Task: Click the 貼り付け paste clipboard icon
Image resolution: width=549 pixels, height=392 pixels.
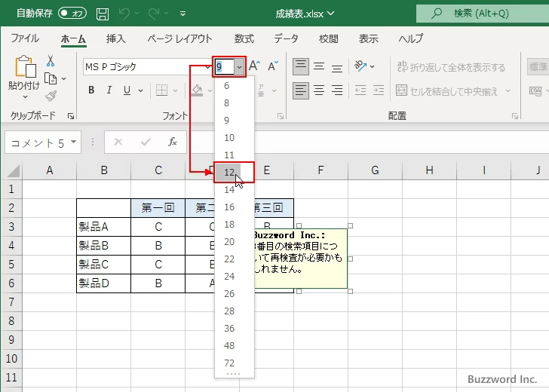Action: 25,66
